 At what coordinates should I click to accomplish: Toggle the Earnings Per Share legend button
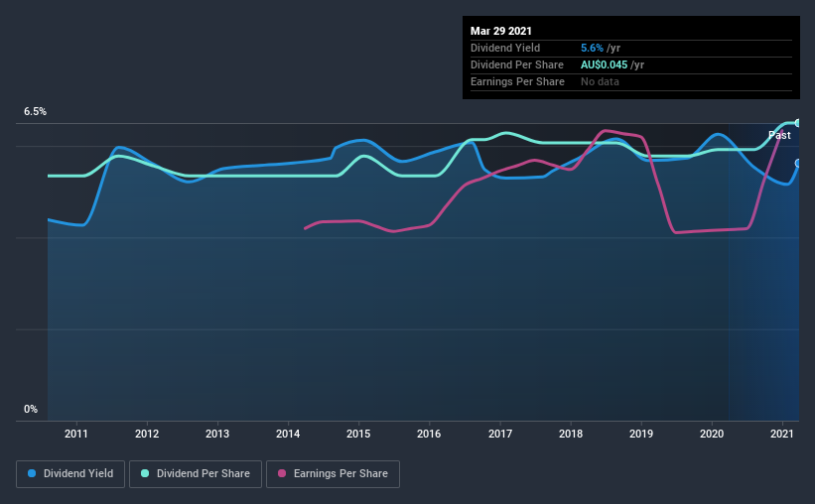tap(334, 474)
